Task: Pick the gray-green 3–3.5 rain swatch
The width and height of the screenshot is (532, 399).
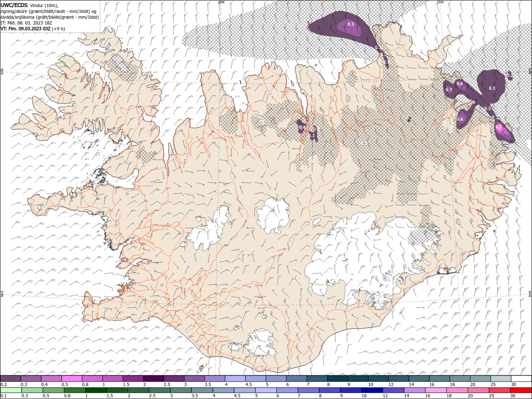Action: (x=181, y=390)
